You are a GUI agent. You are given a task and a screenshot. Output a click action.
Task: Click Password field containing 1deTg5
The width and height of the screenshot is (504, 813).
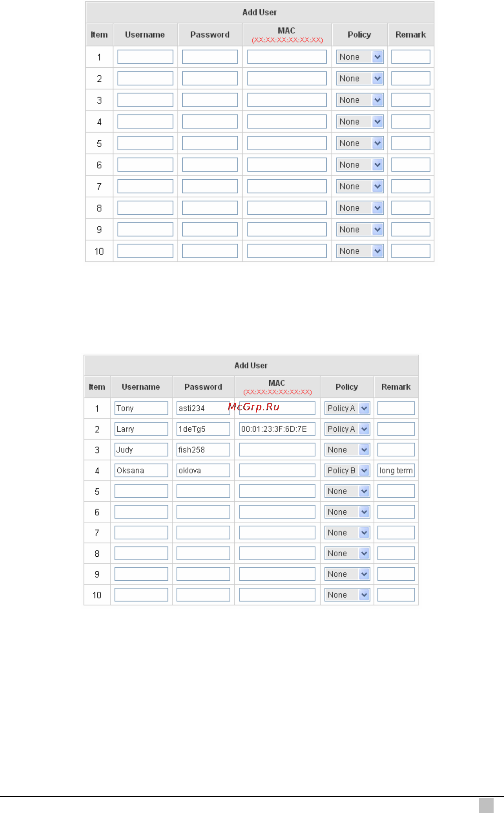[203, 429]
